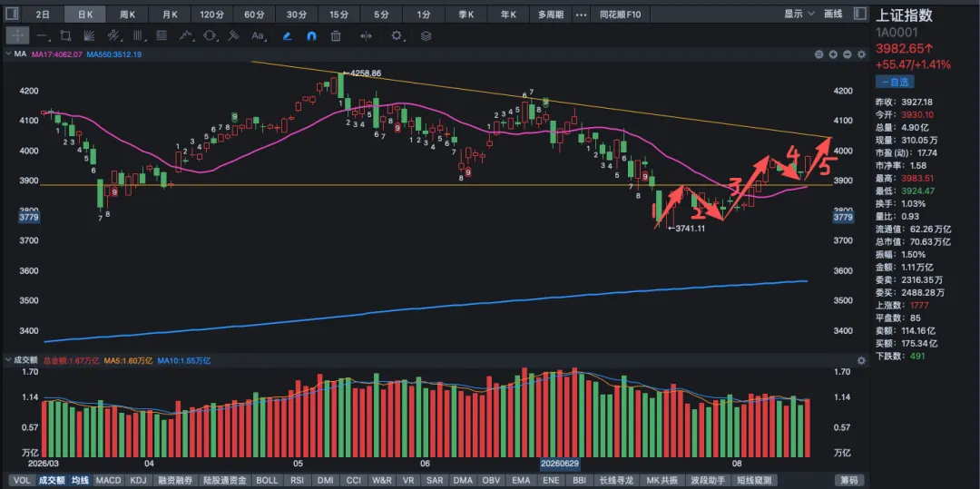Select the regression channel tool
The height and width of the screenshot is (489, 980).
click(113, 35)
